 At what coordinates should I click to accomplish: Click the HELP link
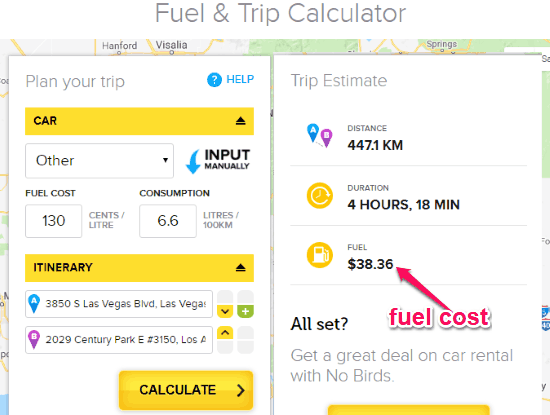[x=240, y=79]
